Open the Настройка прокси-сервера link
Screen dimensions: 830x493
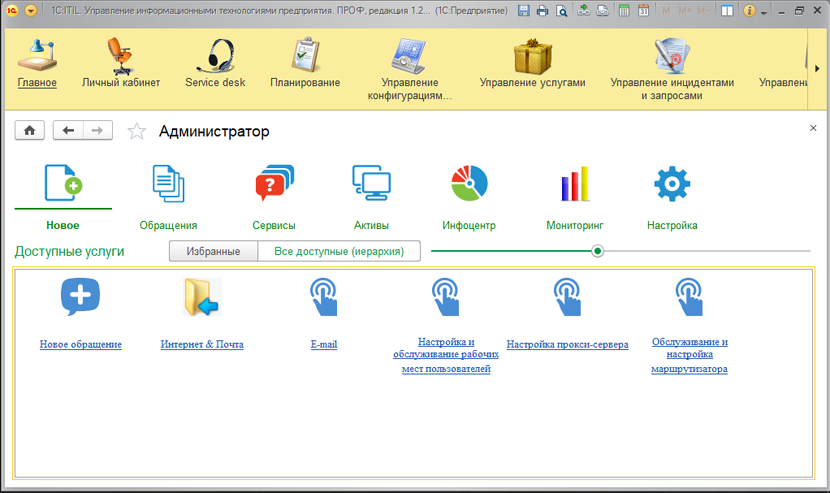[567, 345]
